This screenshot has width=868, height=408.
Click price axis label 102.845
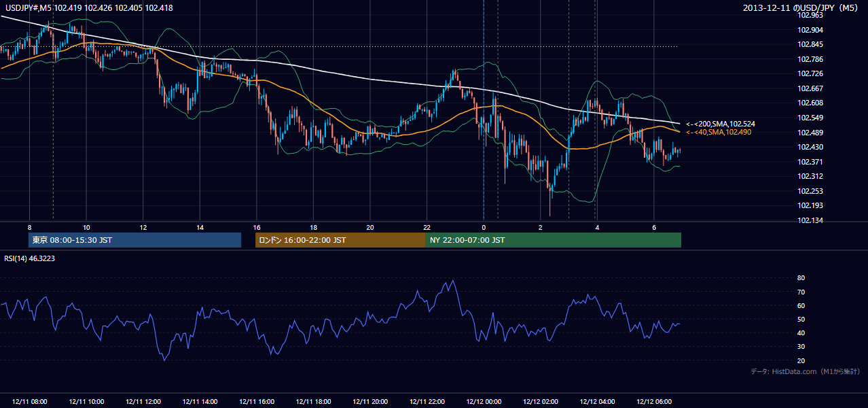810,45
